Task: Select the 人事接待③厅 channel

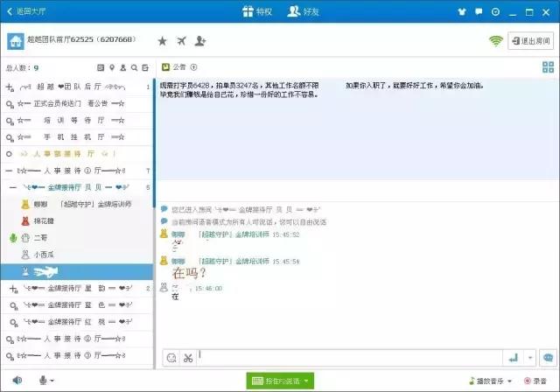Action: point(76,355)
